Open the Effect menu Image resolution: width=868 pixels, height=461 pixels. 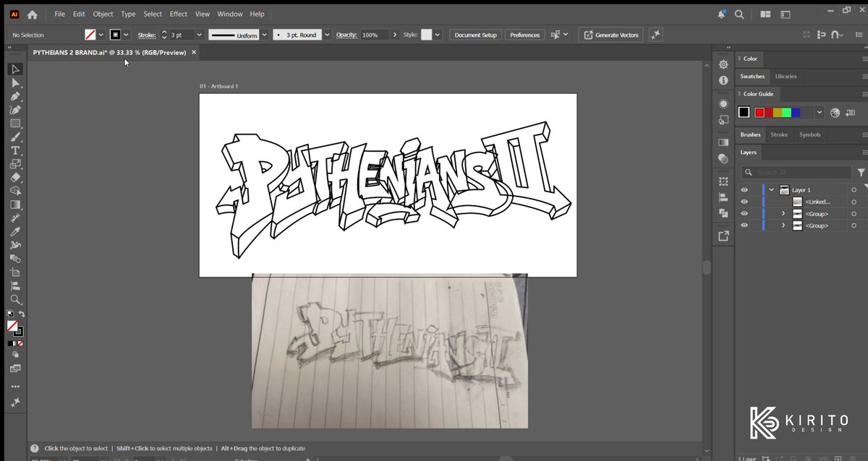pos(179,14)
